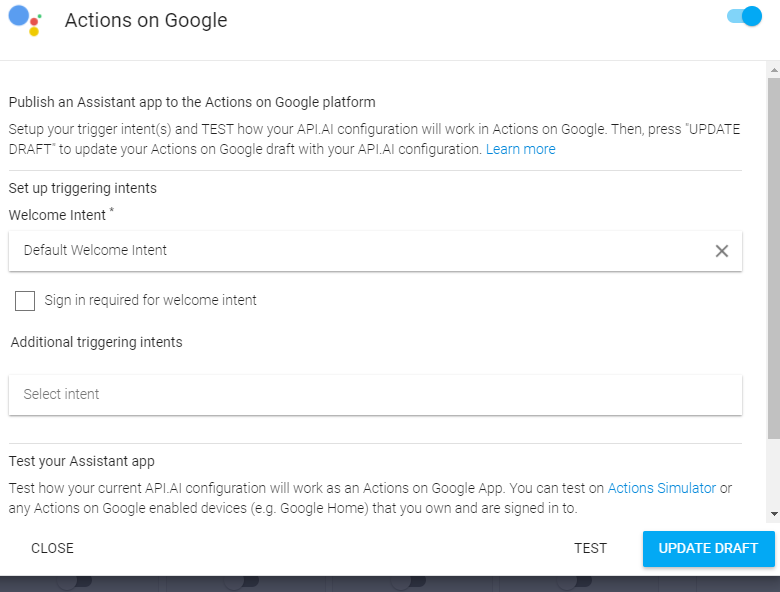Disable the Actions on Google integration switch
This screenshot has width=780, height=592.
tap(744, 16)
